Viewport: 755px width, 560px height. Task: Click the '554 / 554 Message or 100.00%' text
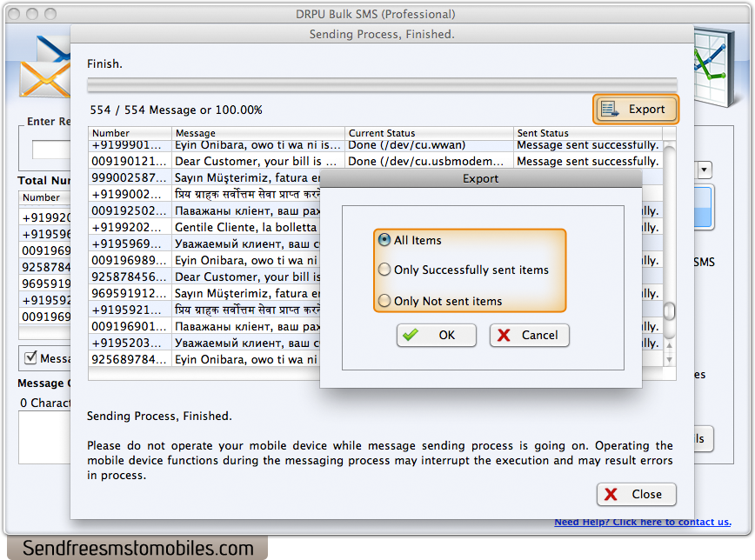[x=177, y=110]
